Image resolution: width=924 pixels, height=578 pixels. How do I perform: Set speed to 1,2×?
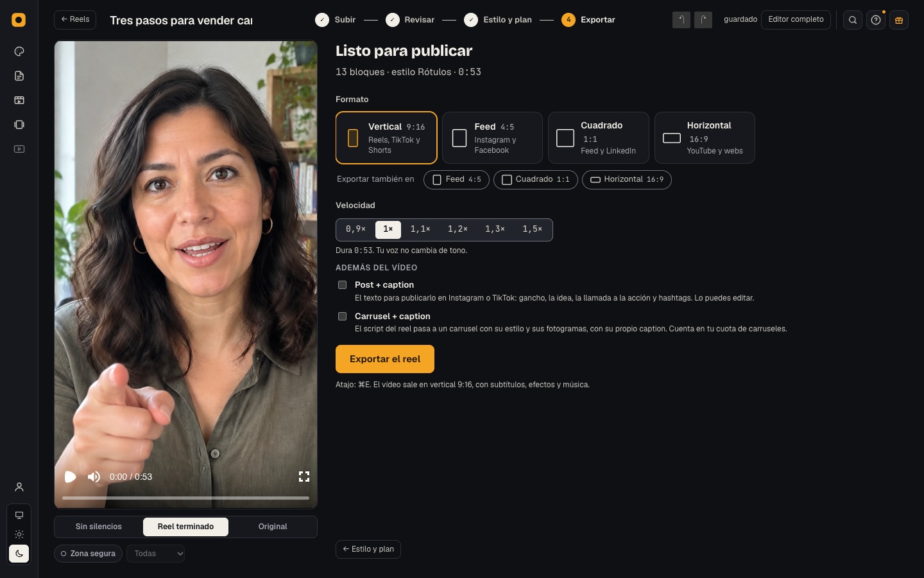[x=458, y=229]
